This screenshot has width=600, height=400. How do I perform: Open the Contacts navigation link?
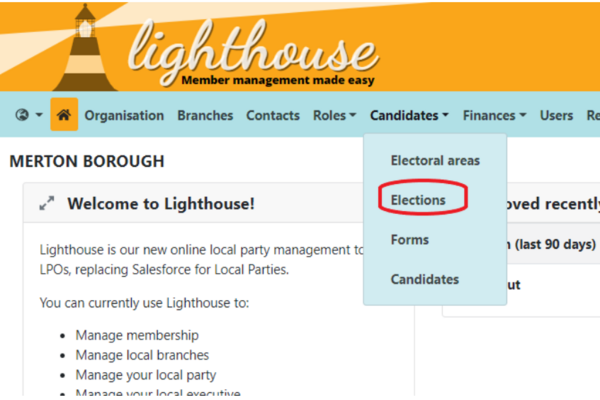(273, 115)
